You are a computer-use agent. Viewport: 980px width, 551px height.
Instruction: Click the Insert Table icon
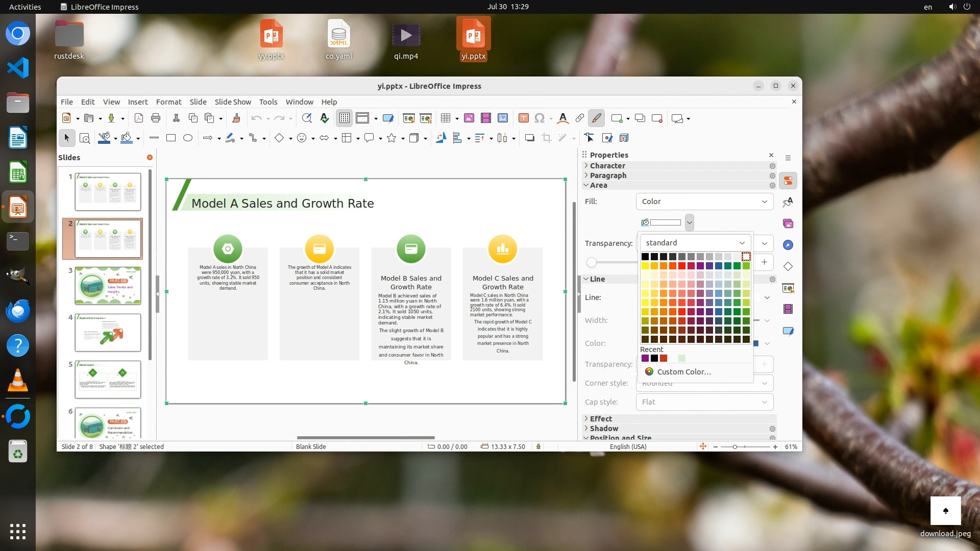[x=446, y=118]
